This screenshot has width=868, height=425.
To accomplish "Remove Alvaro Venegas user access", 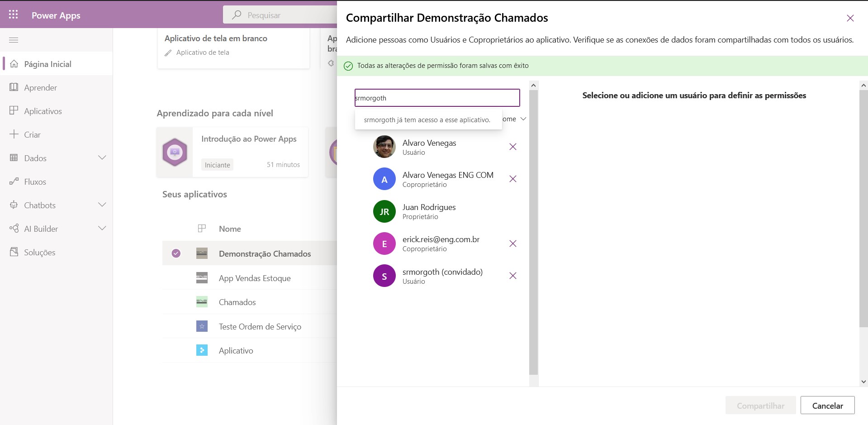I will pyautogui.click(x=513, y=147).
